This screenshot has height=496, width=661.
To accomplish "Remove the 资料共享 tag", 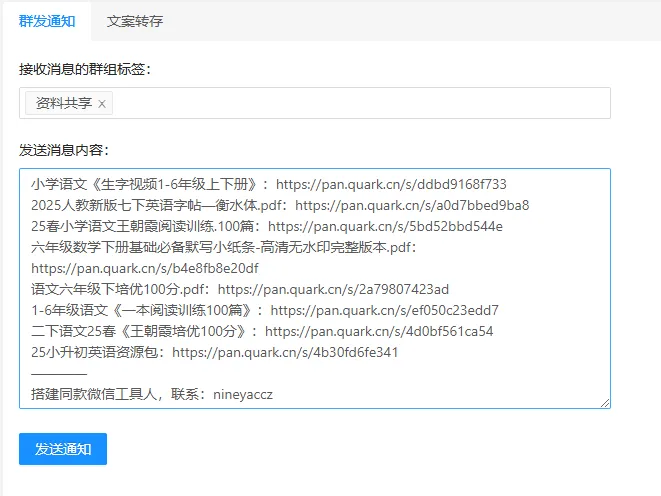I will (x=102, y=104).
